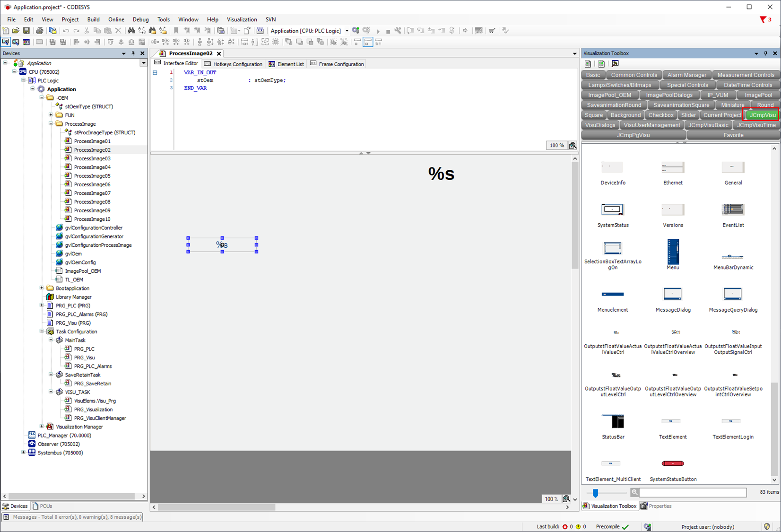Adjust the toolbox icon size slider
Viewport: 781px width, 532px height.
pos(595,493)
